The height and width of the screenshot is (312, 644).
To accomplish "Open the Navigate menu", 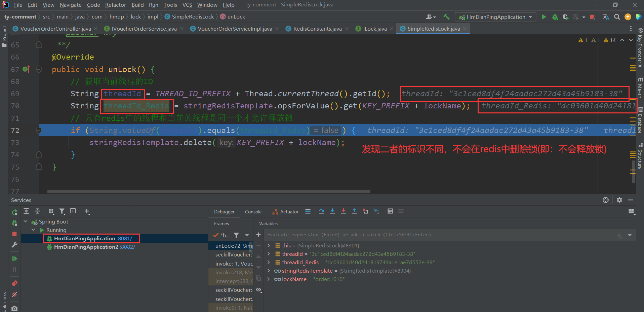I will coord(71,5).
